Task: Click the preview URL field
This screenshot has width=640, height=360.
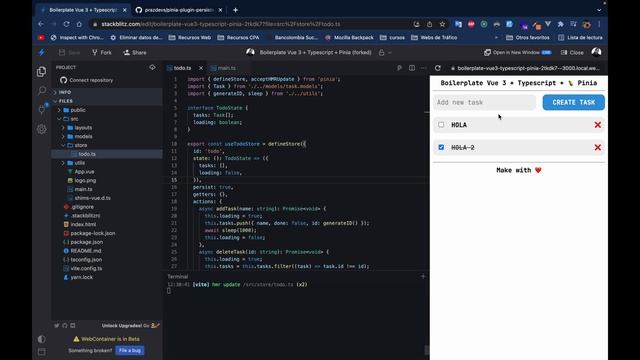Action: 529,68
